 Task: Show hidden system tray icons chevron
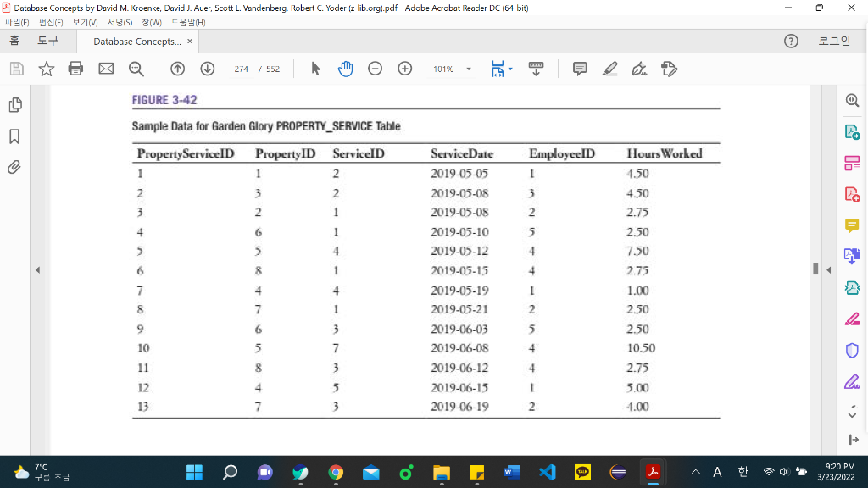click(696, 472)
